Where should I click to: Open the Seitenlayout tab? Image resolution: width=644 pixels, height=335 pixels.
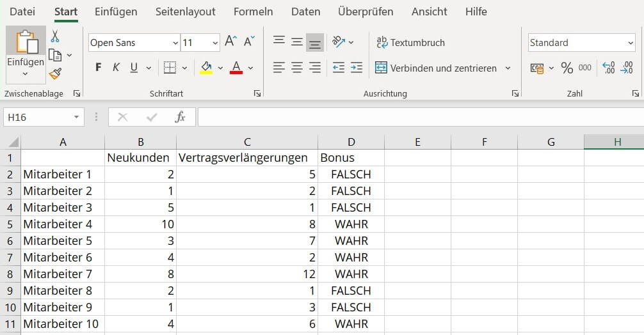[185, 12]
